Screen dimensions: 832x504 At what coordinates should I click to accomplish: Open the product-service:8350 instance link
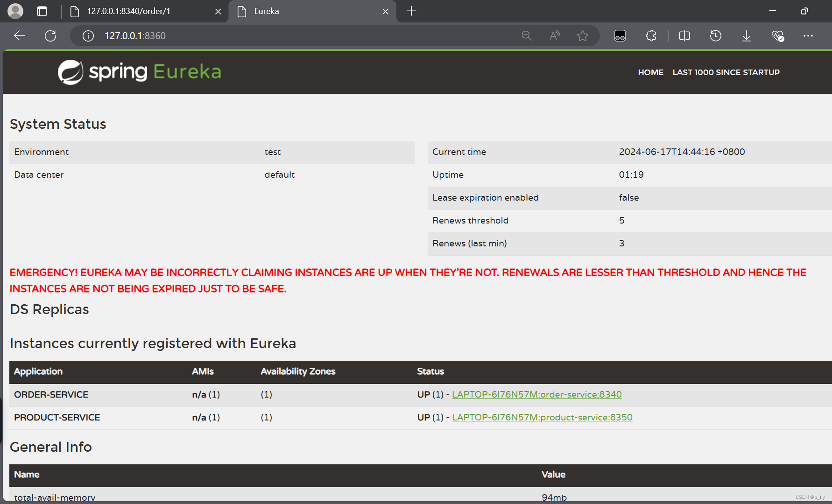[x=542, y=417]
